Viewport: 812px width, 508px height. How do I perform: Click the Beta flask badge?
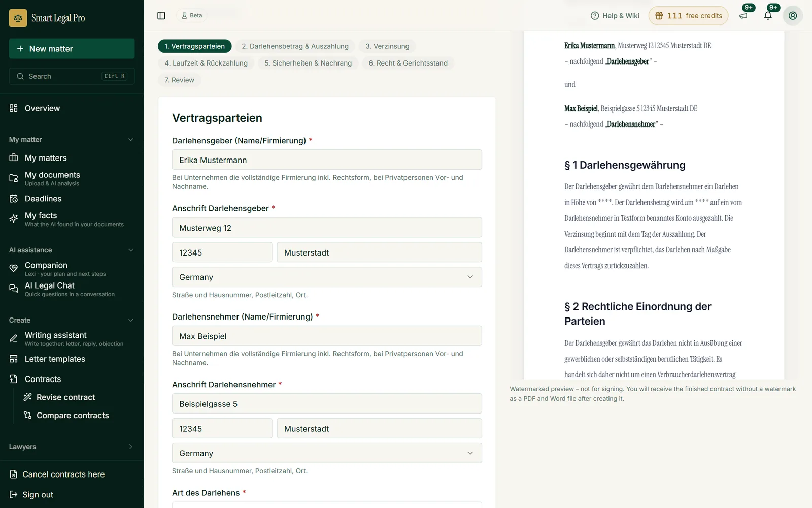coord(192,16)
